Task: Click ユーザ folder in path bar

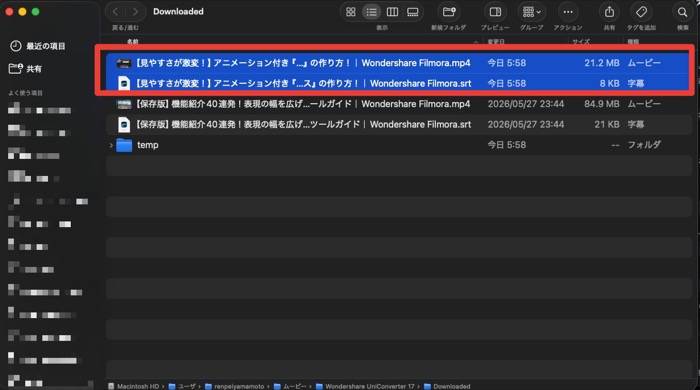Action: [x=182, y=386]
